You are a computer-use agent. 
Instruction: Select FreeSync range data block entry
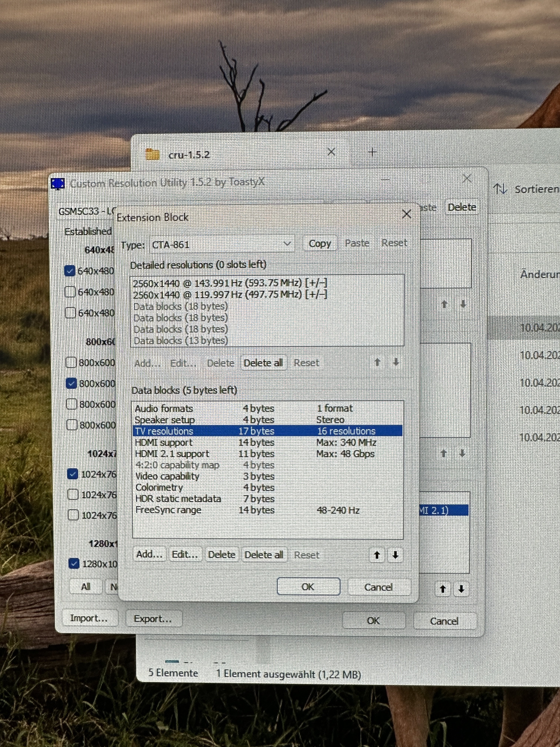168,510
